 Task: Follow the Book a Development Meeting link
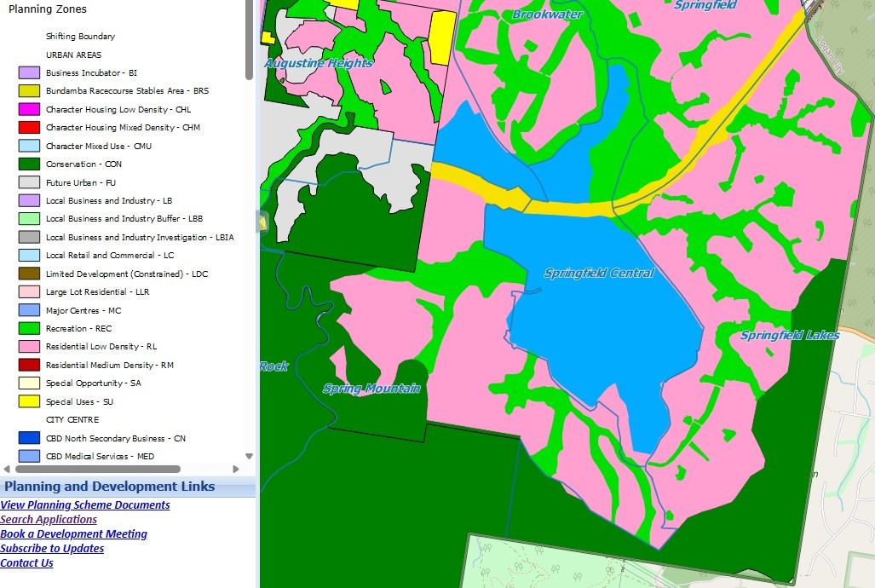pos(74,534)
